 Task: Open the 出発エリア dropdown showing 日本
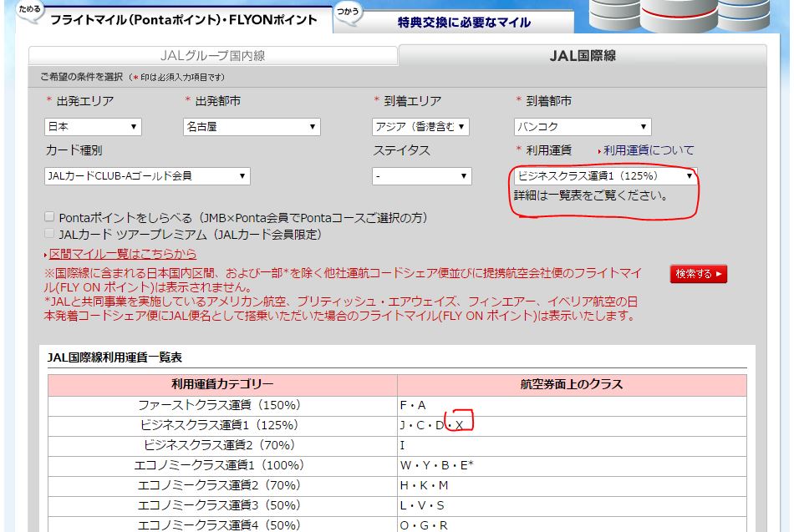pyautogui.click(x=93, y=127)
